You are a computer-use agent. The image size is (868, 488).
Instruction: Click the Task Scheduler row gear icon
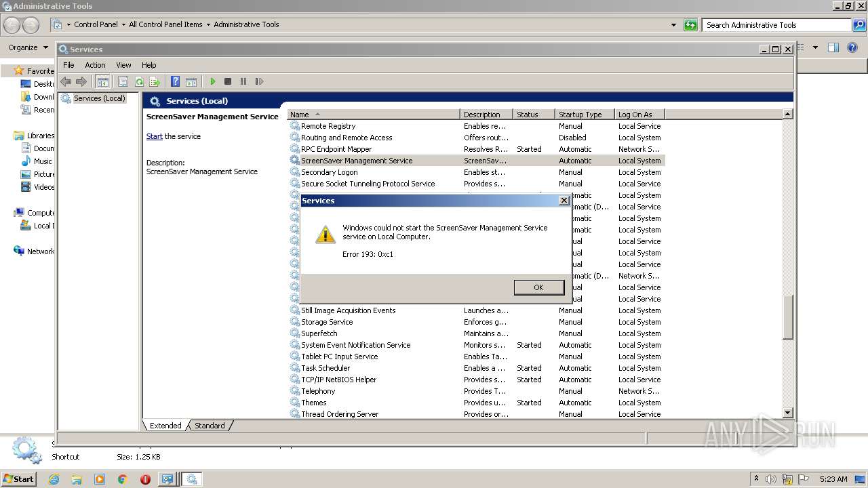click(294, 368)
